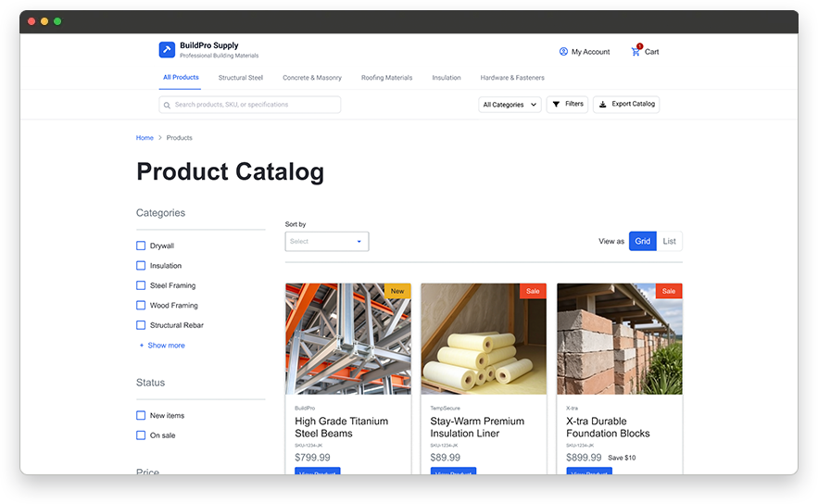The width and height of the screenshot is (818, 504).
Task: Click the product search input field
Action: [x=250, y=105]
